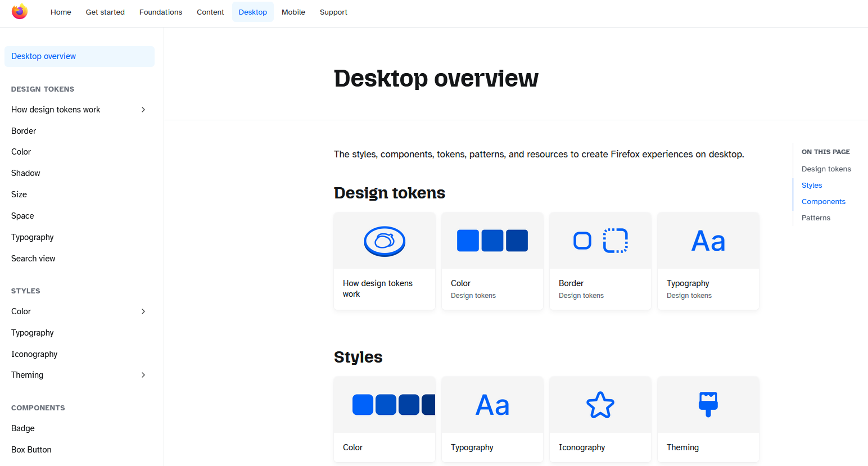
Task: Click the paintbrush Theming icon
Action: point(708,404)
